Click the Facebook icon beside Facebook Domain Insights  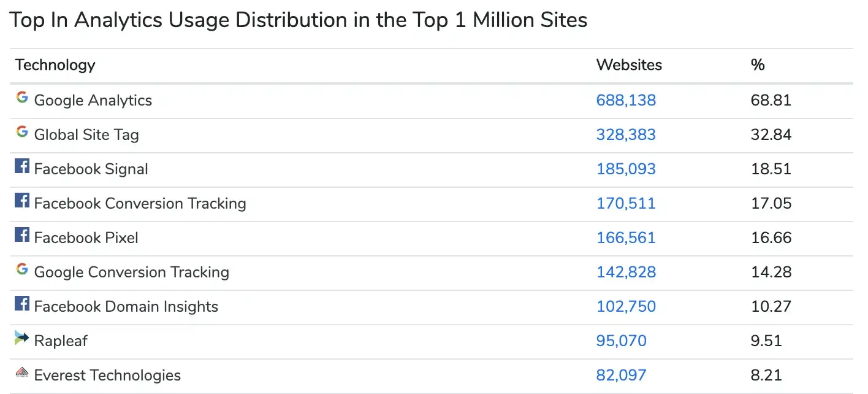(22, 303)
